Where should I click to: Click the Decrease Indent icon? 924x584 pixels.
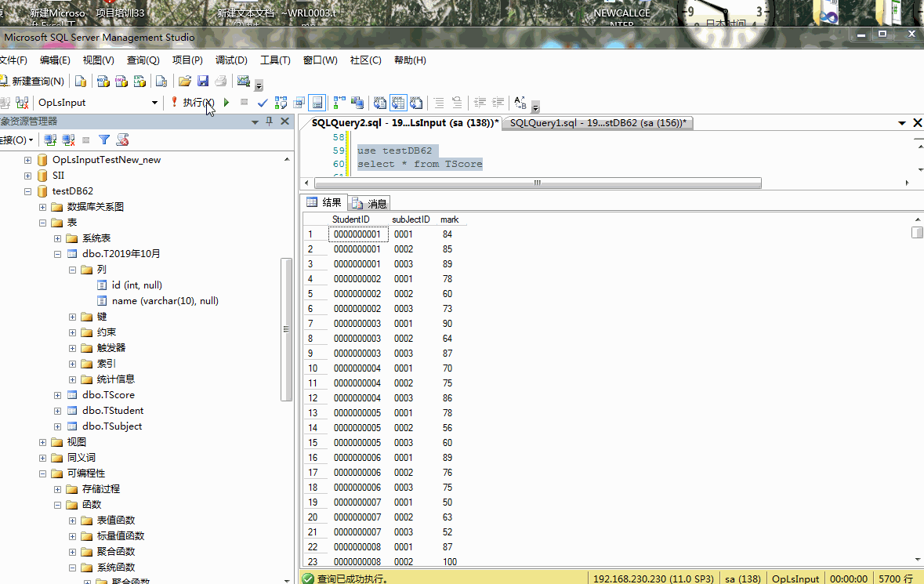pyautogui.click(x=480, y=103)
